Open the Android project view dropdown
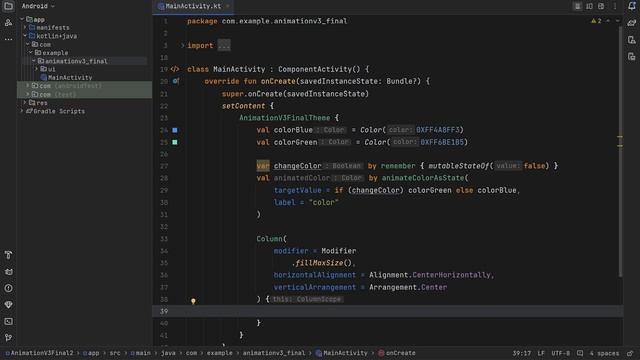The height and width of the screenshot is (360, 640). [38, 6]
